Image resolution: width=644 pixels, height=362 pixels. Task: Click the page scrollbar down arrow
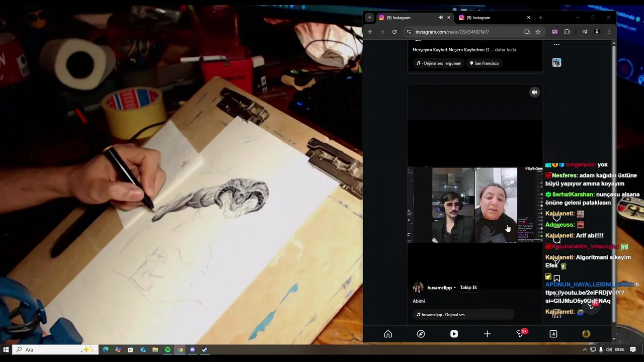(613, 339)
